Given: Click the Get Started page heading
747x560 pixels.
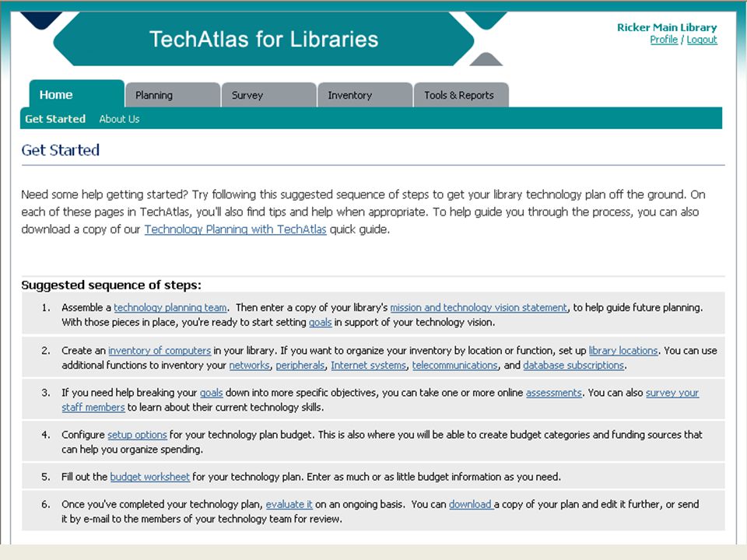Looking at the screenshot, I should [61, 150].
